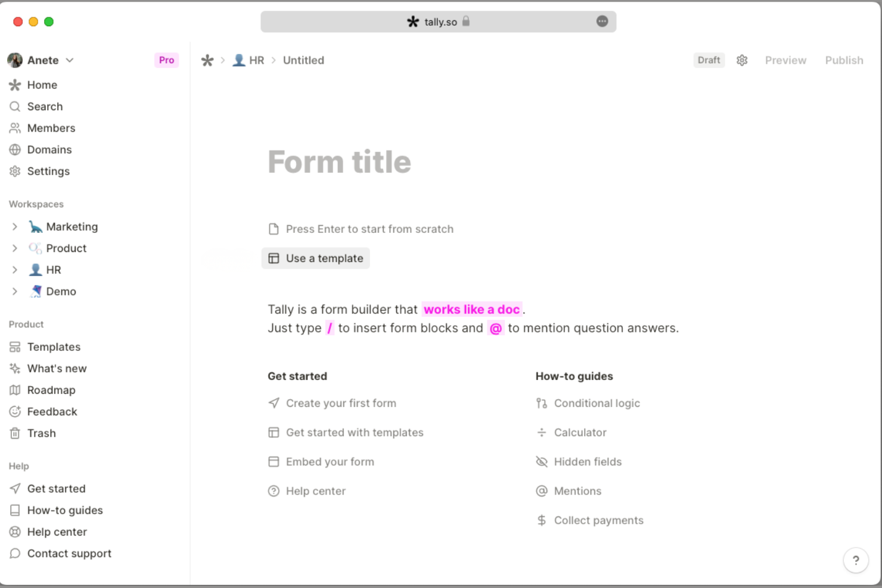Open Templates under Product
This screenshot has width=882, height=588.
point(54,347)
